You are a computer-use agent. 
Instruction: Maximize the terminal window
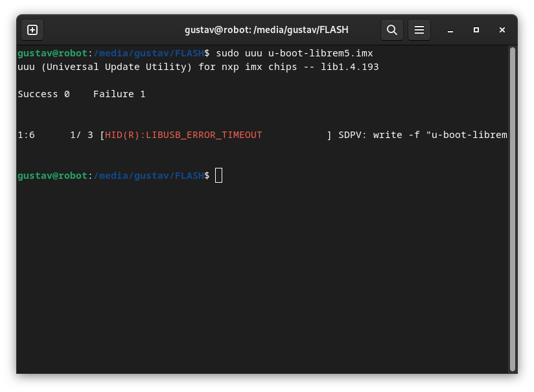click(x=476, y=30)
